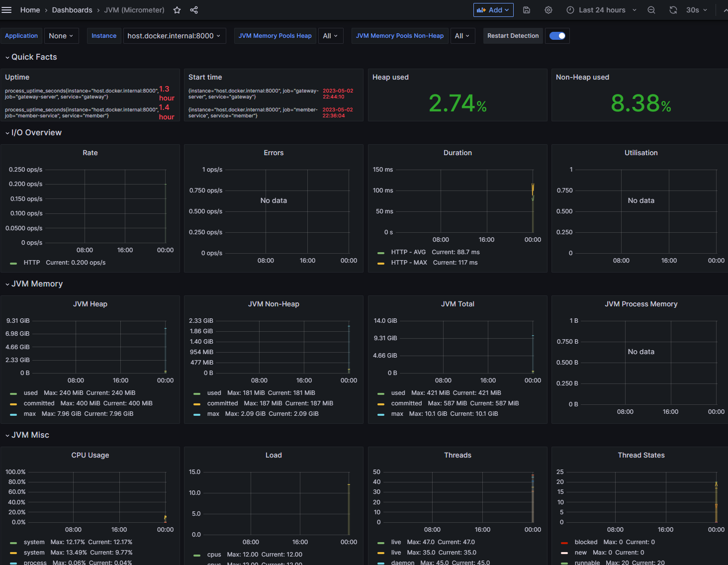Click the clock icon in time picker
The height and width of the screenshot is (565, 728).
click(x=570, y=10)
